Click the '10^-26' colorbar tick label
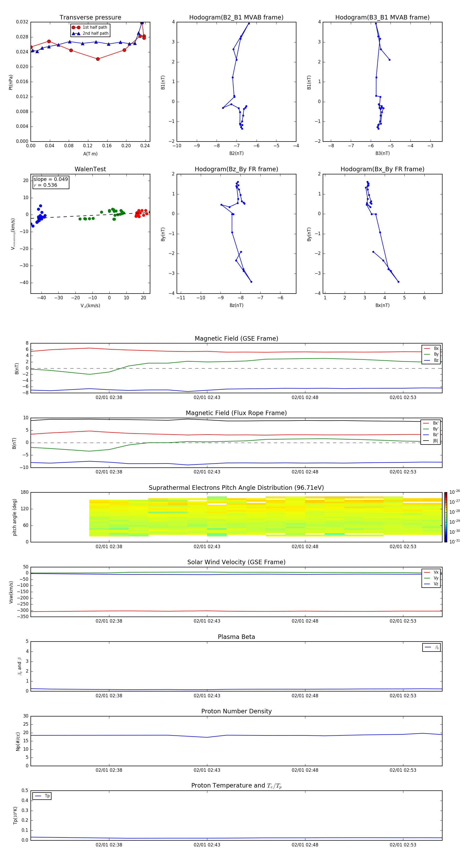 click(455, 492)
